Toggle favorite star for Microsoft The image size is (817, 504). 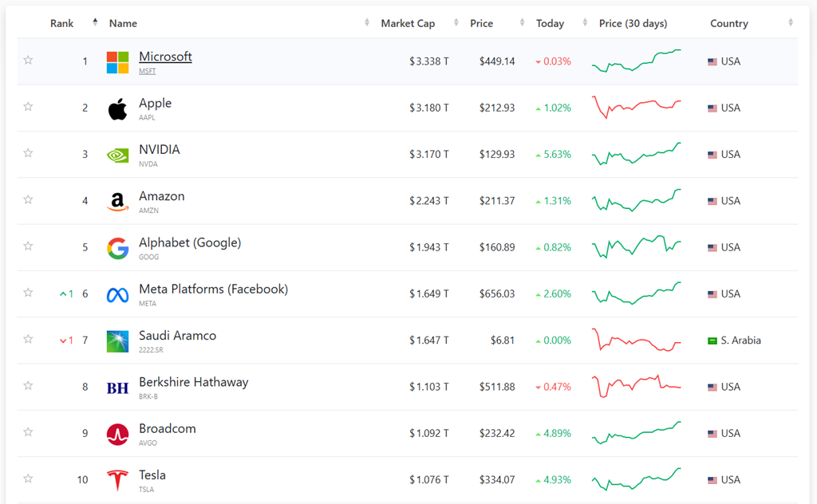point(28,61)
